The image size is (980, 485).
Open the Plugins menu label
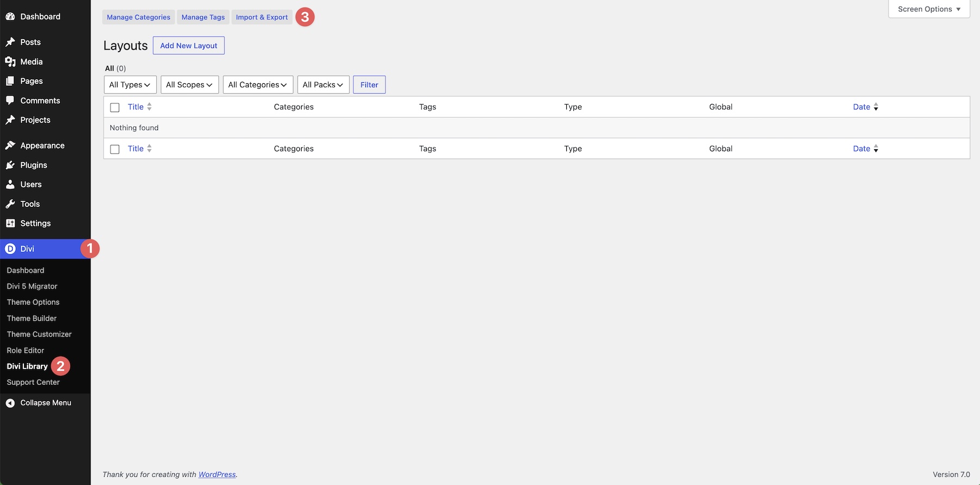point(34,165)
